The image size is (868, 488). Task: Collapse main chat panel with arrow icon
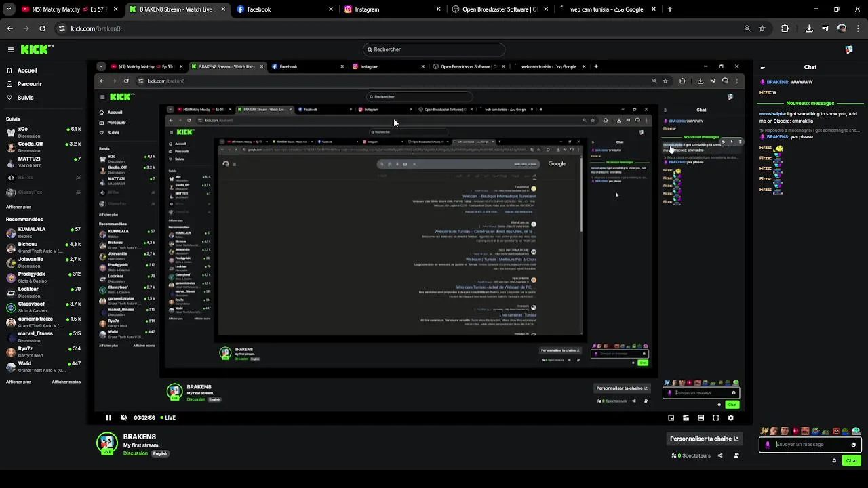(762, 67)
